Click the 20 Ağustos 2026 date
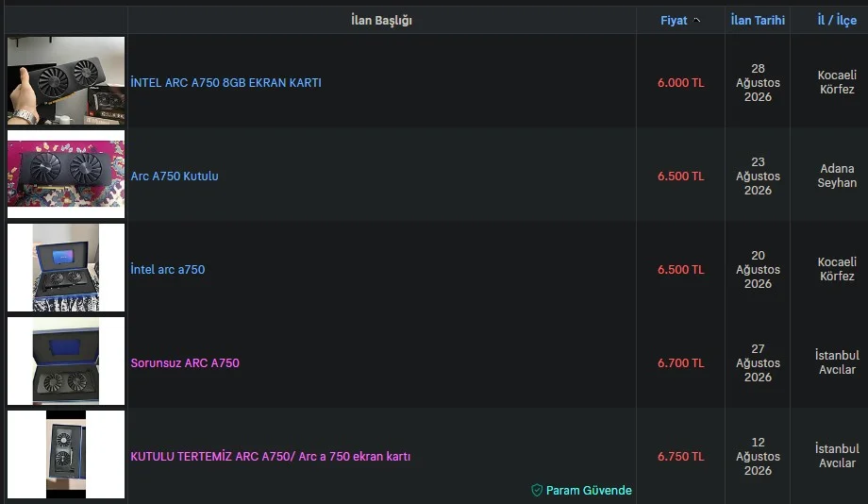 [x=758, y=269]
